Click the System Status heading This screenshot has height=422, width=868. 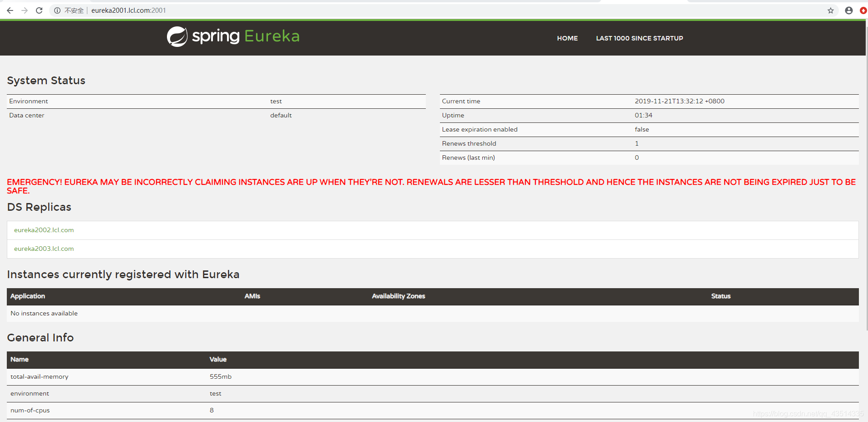(46, 80)
